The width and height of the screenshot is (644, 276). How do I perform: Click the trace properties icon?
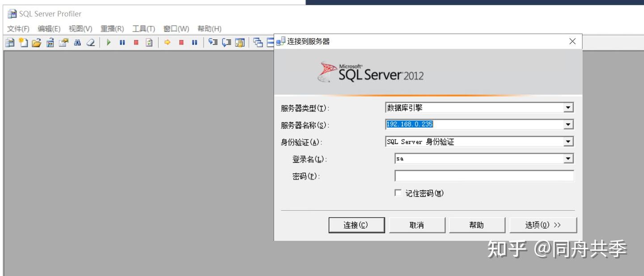tap(63, 42)
